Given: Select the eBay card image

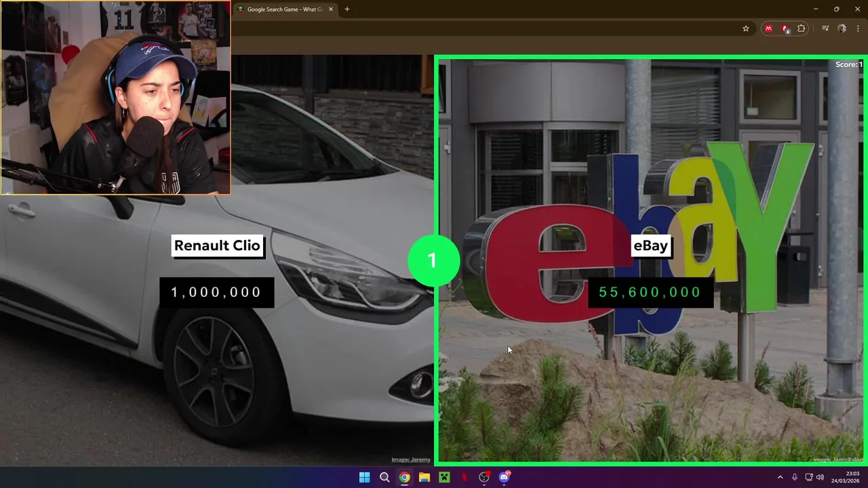Looking at the screenshot, I should click(650, 260).
